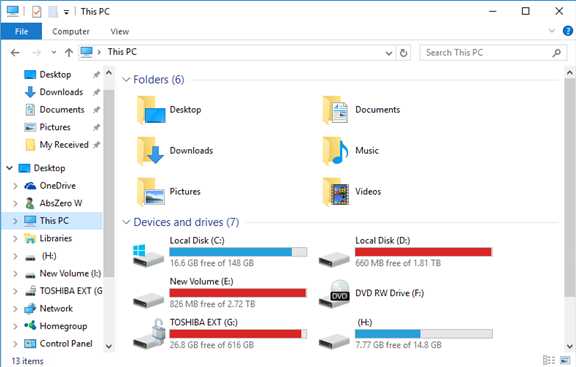Open the Music folder icon
This screenshot has height=367, width=576.
click(335, 151)
